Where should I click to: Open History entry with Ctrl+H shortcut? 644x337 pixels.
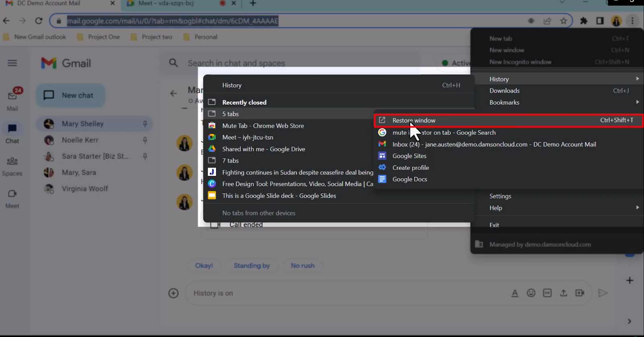(339, 85)
